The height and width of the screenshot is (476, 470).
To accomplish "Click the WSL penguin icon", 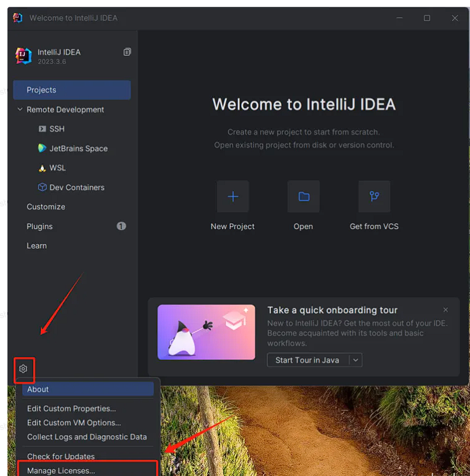I will pyautogui.click(x=42, y=168).
